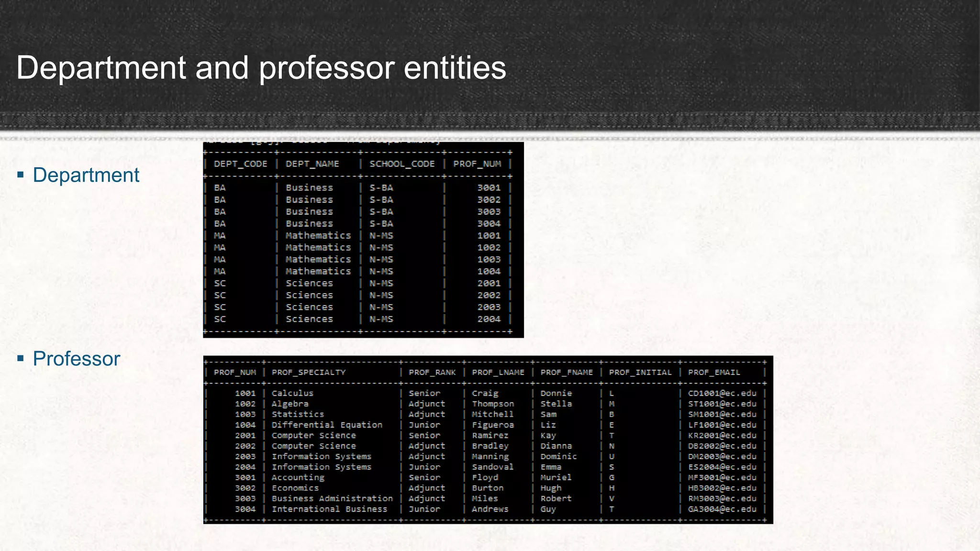Click first name 'Dominic'
This screenshot has height=551, width=980.
point(559,456)
